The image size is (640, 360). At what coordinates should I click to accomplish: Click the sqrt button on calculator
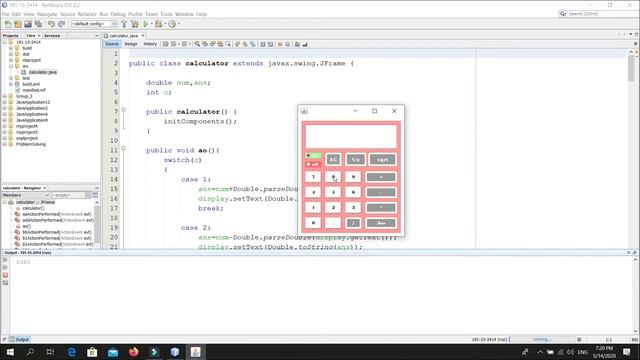click(382, 160)
